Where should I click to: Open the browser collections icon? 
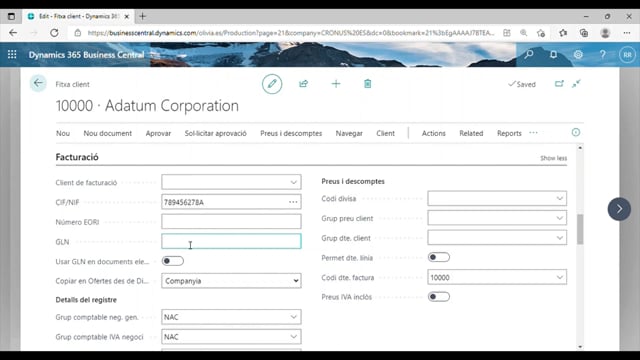[x=584, y=33]
